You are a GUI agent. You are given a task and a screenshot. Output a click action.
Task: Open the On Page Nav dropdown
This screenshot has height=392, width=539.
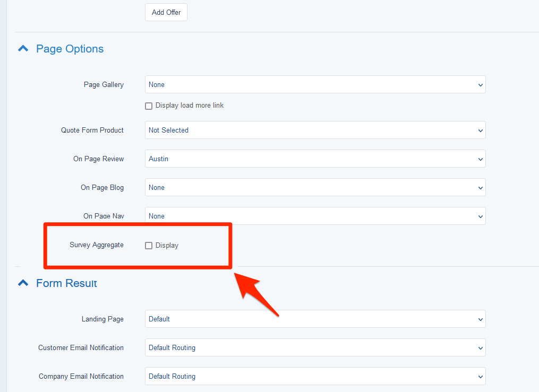[x=315, y=216]
